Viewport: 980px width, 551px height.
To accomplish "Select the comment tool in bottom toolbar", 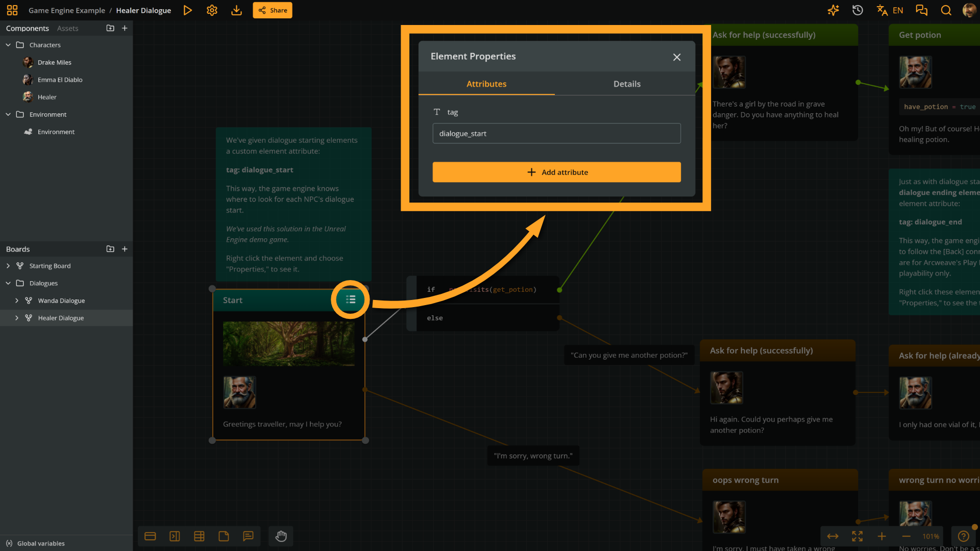I will point(248,536).
